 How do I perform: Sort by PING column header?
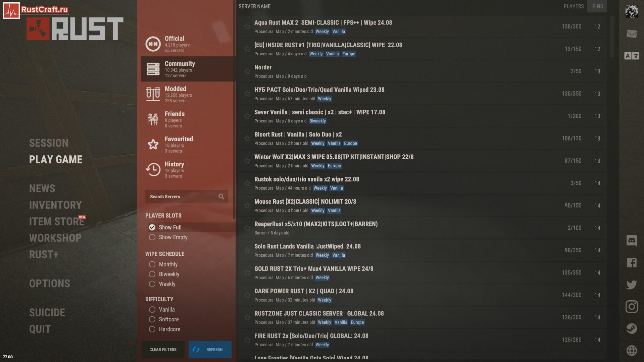click(597, 6)
